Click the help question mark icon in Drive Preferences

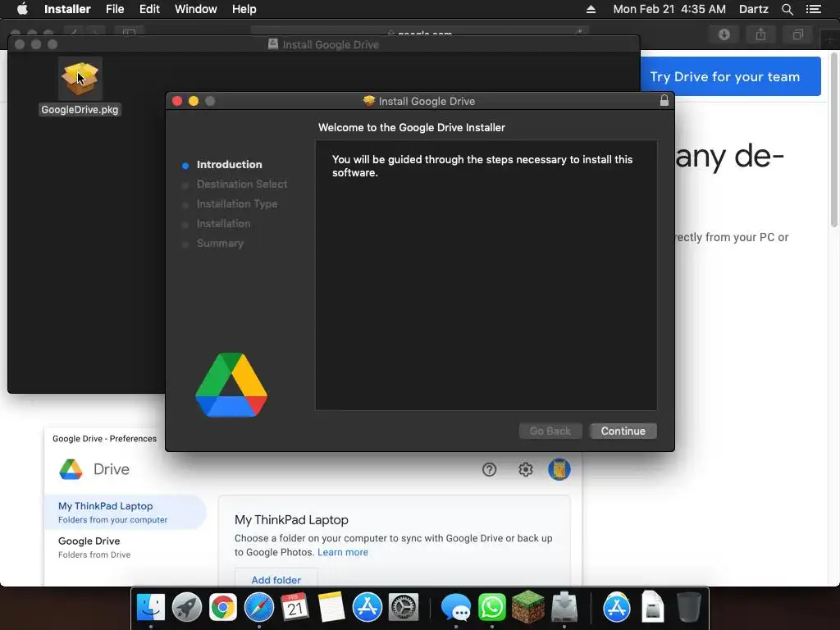click(489, 469)
